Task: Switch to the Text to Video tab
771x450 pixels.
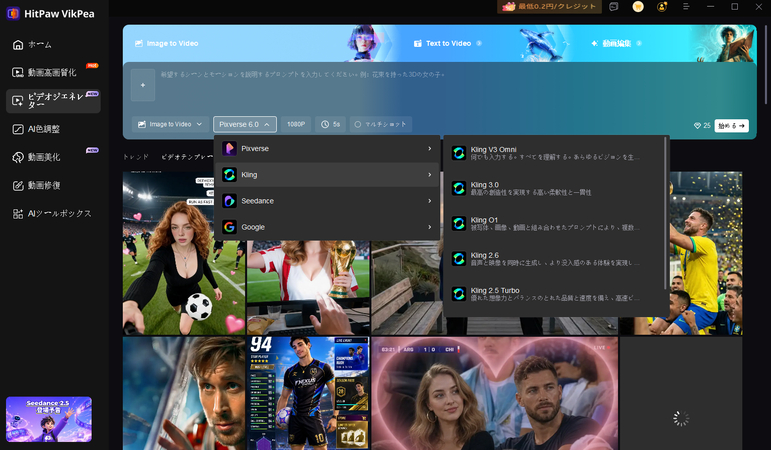Action: click(x=447, y=43)
